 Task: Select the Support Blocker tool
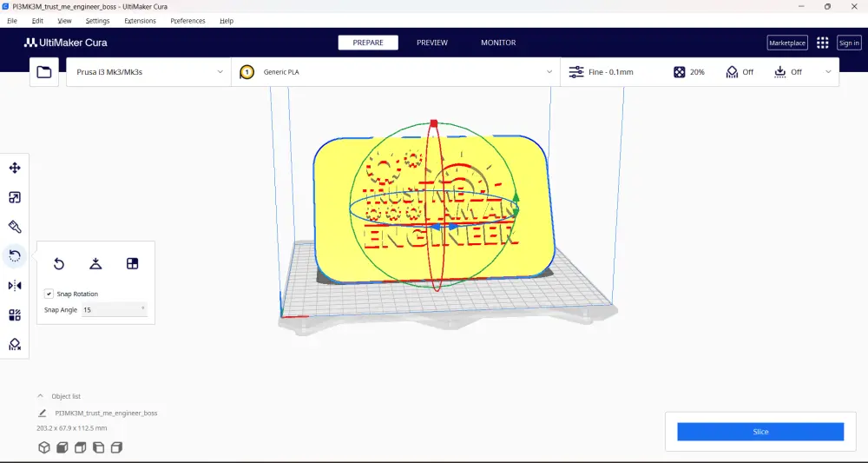pos(15,345)
